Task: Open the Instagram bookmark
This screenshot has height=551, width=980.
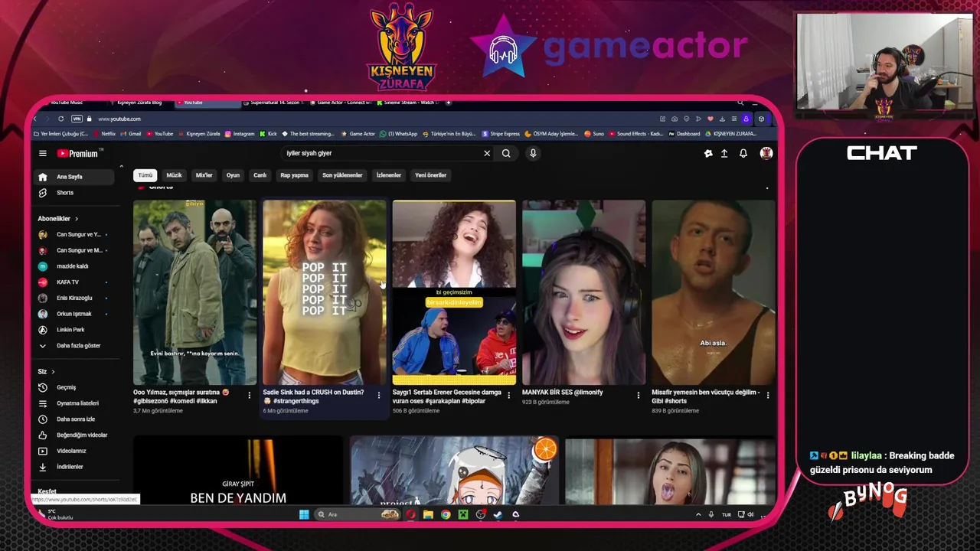Action: (x=239, y=134)
